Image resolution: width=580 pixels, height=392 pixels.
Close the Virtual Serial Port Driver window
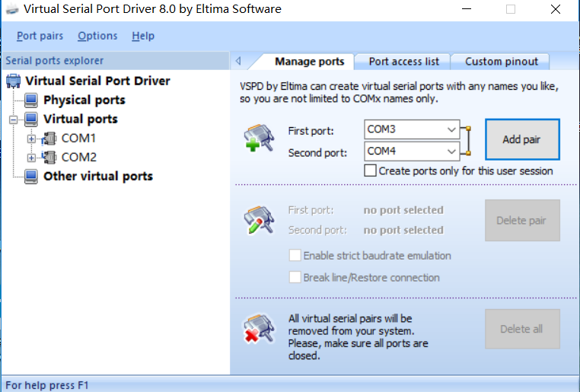coord(556,9)
